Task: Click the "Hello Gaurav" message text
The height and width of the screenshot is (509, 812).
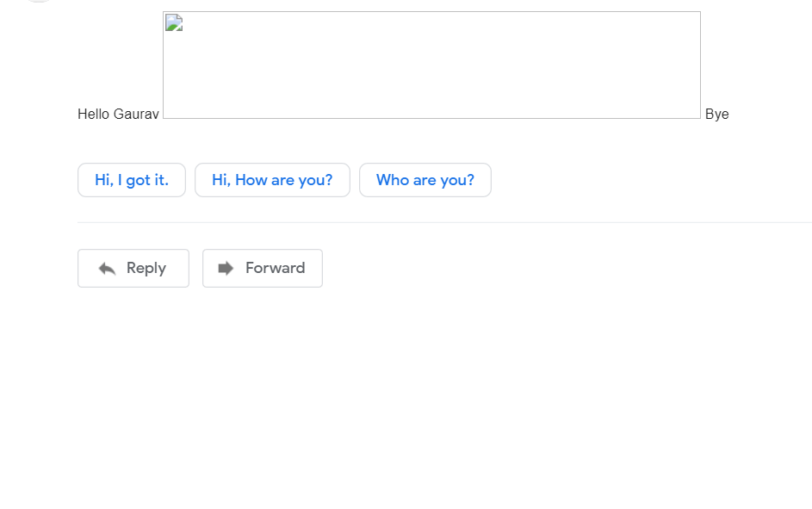Action: point(118,114)
